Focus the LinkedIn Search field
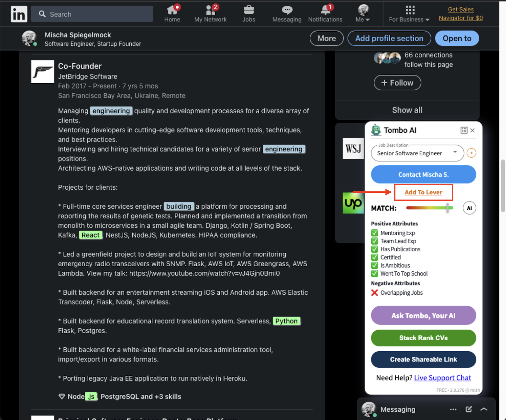The height and width of the screenshot is (420, 506). coord(92,14)
